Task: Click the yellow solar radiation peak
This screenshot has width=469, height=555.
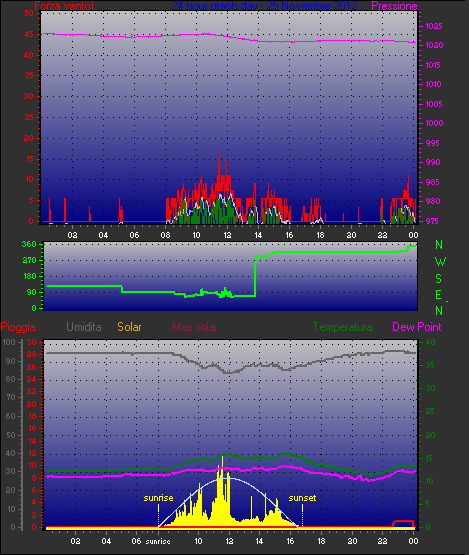Action: pos(222,471)
